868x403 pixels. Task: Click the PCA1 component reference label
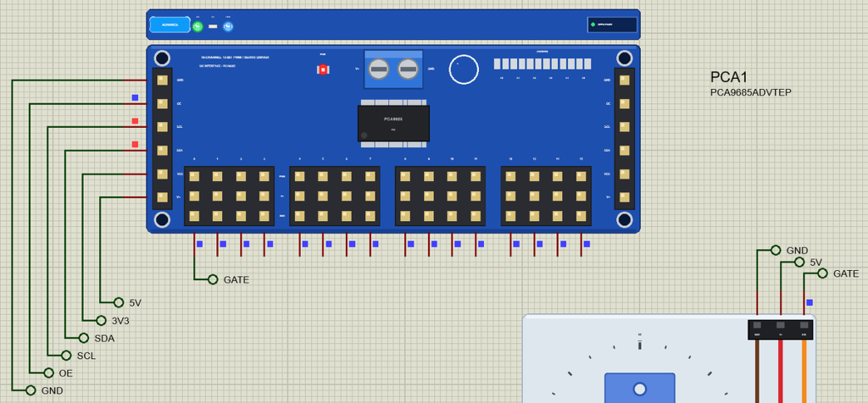pos(729,77)
